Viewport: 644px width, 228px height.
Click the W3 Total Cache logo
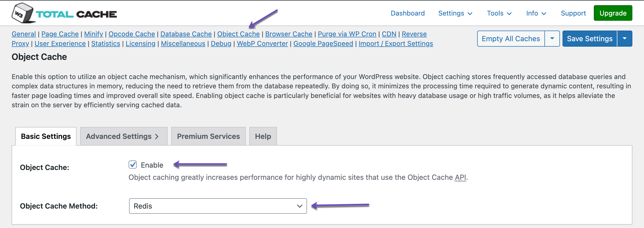coord(64,13)
